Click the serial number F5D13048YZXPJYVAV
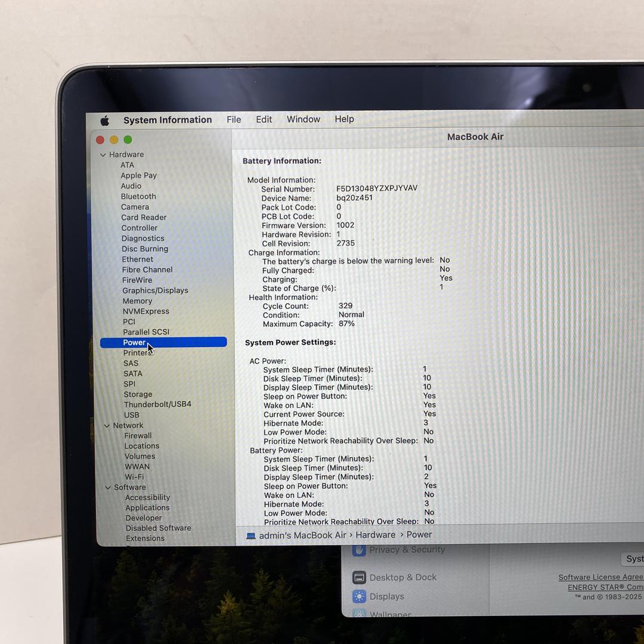The height and width of the screenshot is (644, 644). (377, 188)
